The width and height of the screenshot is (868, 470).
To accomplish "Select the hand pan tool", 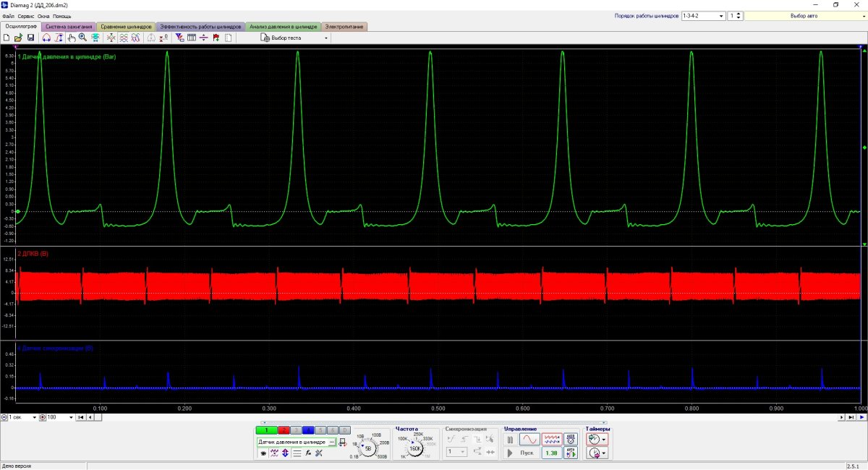I will click(72, 38).
